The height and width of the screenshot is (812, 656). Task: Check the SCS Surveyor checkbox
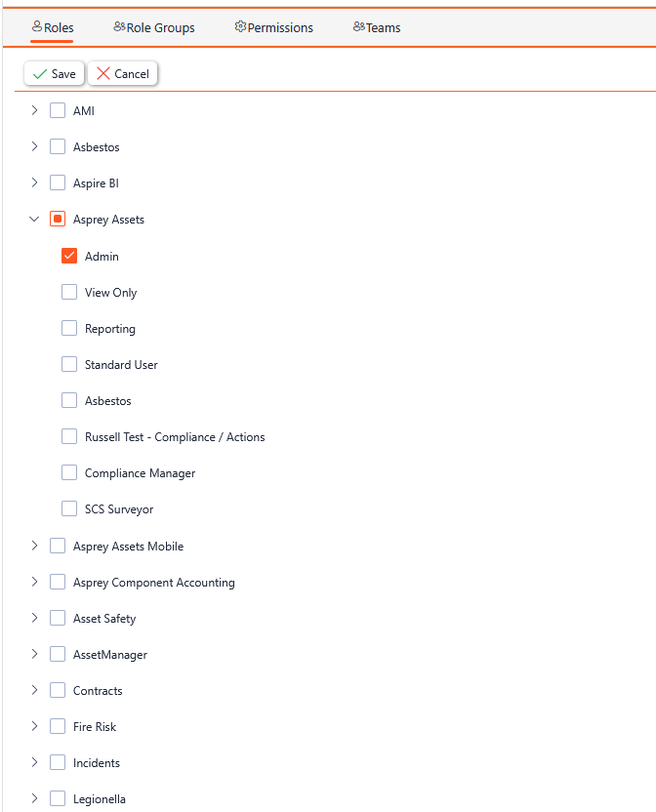coord(69,508)
